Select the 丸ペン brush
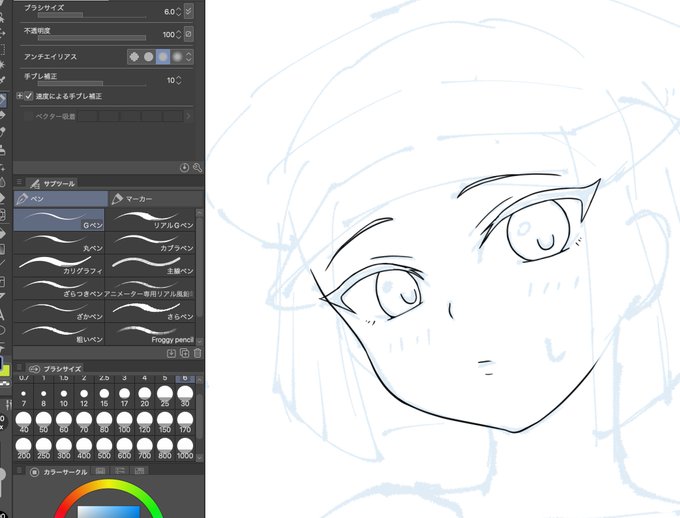Image resolution: width=680 pixels, height=518 pixels. coord(59,243)
